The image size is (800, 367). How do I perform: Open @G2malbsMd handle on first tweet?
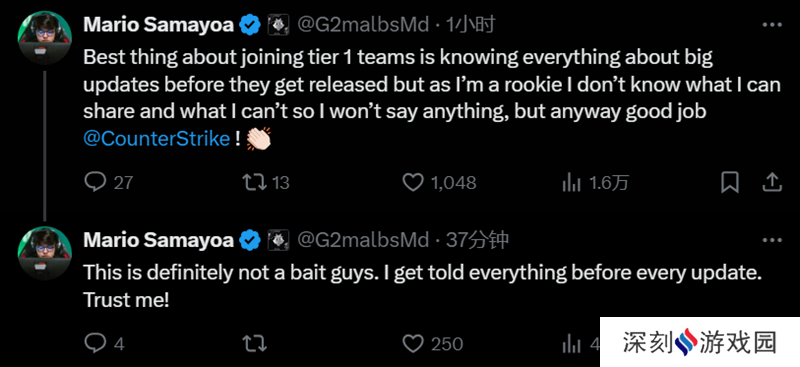point(363,25)
